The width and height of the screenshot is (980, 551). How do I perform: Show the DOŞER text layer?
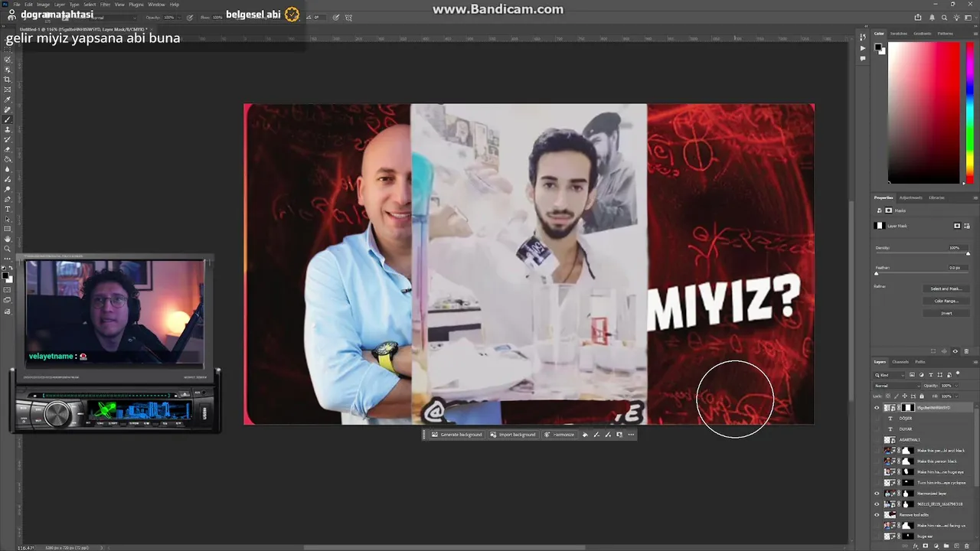tap(877, 419)
